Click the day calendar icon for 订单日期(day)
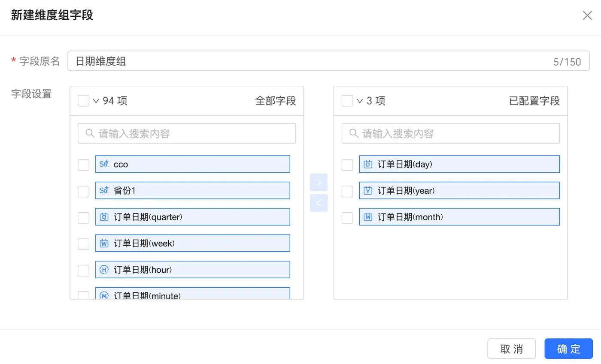The image size is (601, 364). (x=368, y=164)
